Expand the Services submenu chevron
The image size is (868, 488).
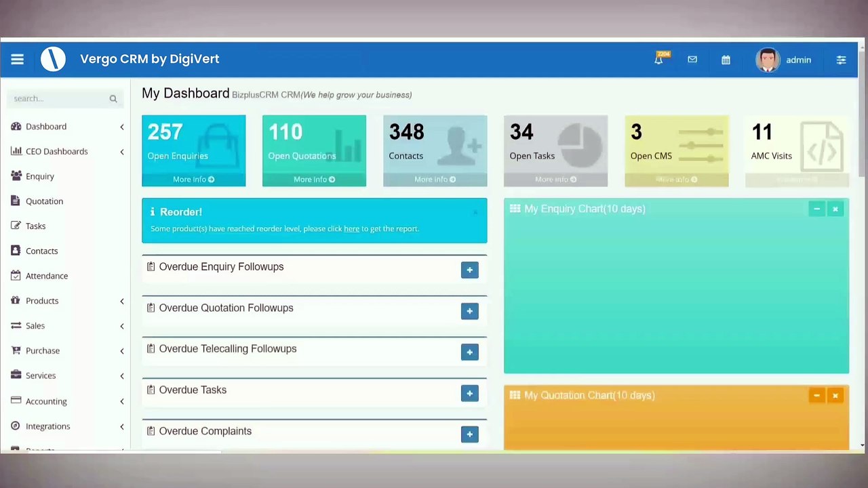coord(122,376)
